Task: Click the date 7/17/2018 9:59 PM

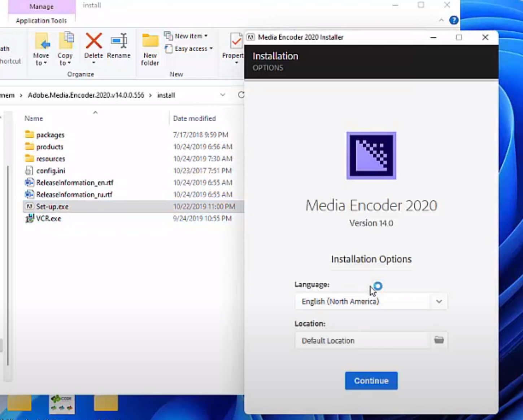Action: tap(201, 135)
